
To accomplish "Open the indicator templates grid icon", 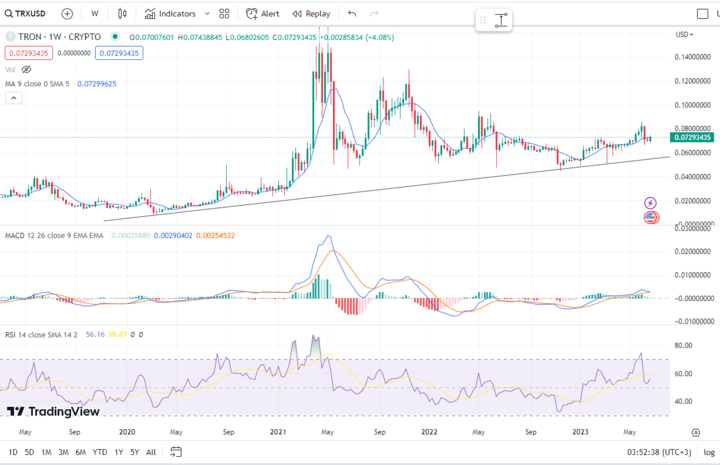I will tap(224, 14).
